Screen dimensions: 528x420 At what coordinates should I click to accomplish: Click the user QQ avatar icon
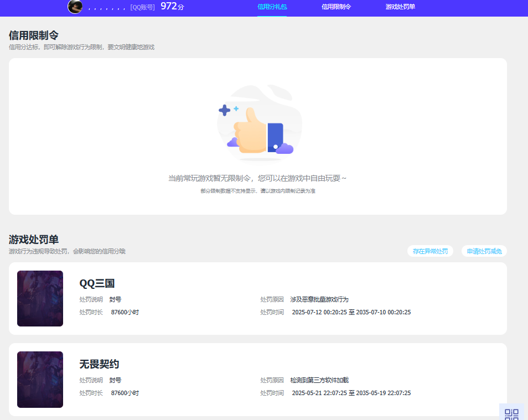pos(75,7)
